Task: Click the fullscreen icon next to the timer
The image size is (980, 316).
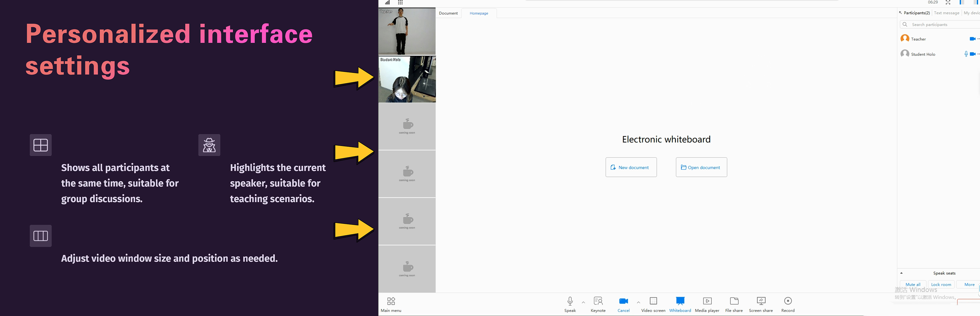Action: [948, 3]
